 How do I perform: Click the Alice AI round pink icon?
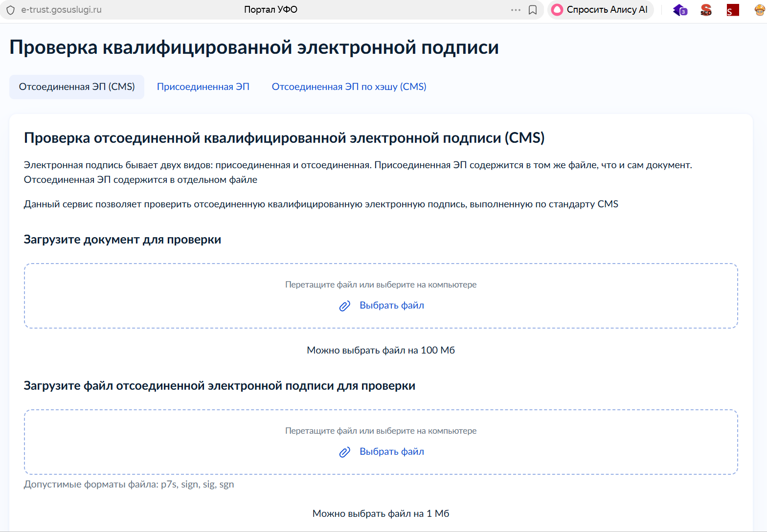(x=557, y=10)
